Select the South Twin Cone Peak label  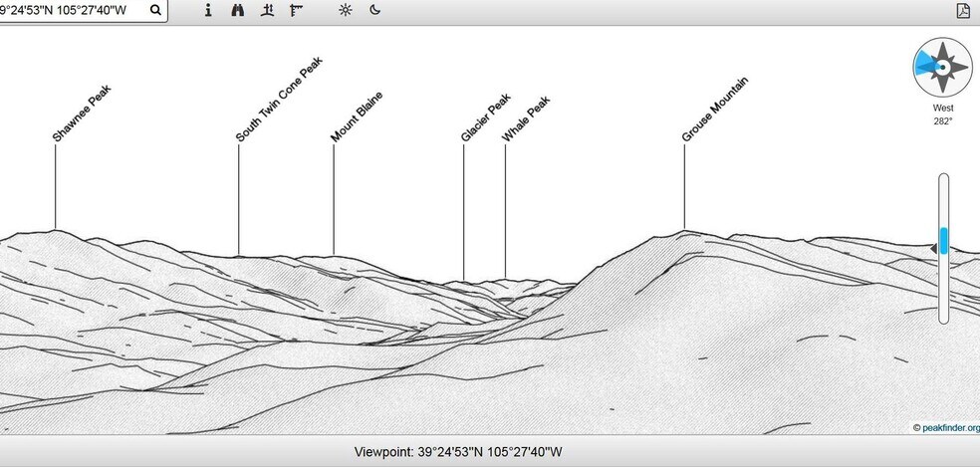[279, 99]
